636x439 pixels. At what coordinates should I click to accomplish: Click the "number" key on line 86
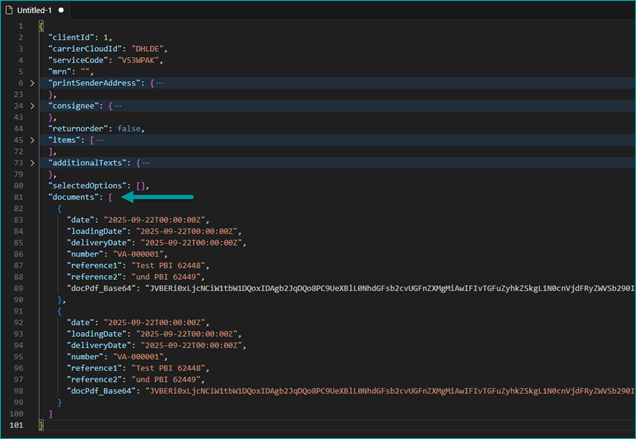(85, 254)
